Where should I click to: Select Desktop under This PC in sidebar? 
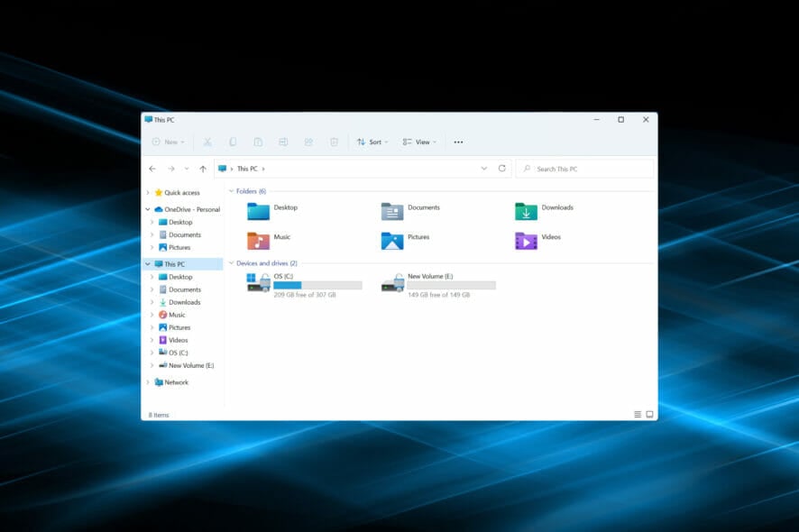point(180,277)
